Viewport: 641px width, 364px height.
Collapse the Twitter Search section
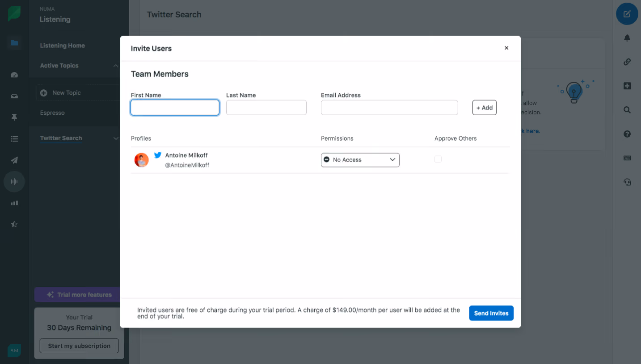116,138
